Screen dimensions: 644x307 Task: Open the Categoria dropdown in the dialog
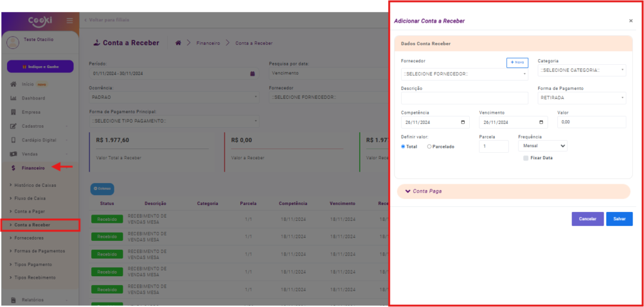(582, 70)
